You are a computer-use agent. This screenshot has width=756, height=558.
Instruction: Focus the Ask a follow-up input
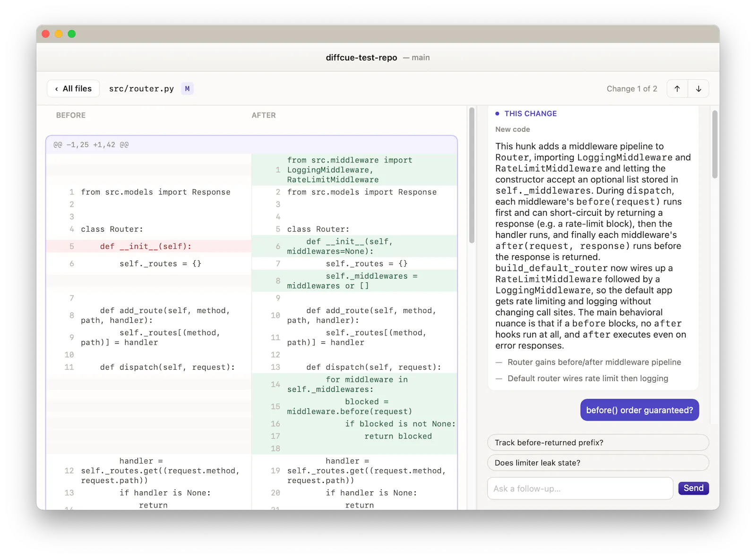pos(580,489)
